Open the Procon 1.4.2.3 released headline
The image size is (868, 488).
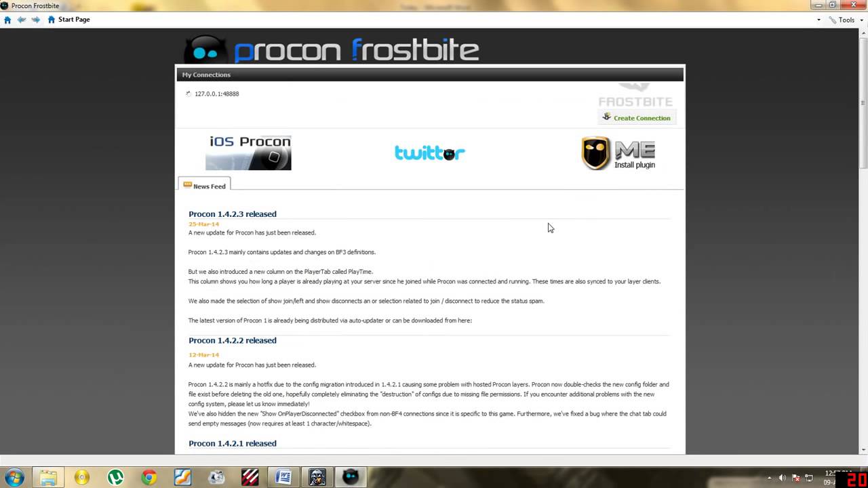tap(233, 214)
